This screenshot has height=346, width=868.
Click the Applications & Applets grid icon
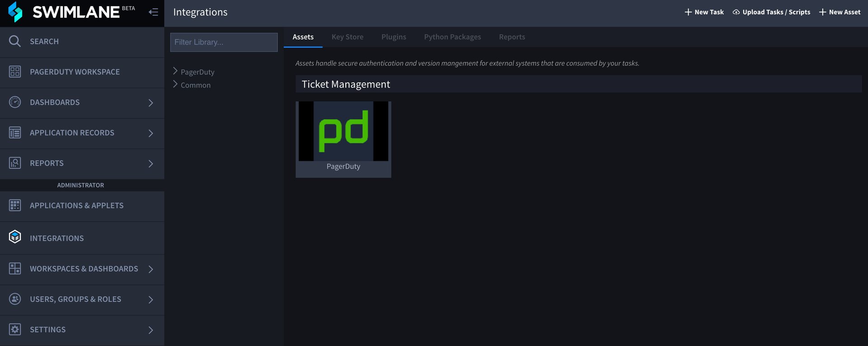click(15, 206)
